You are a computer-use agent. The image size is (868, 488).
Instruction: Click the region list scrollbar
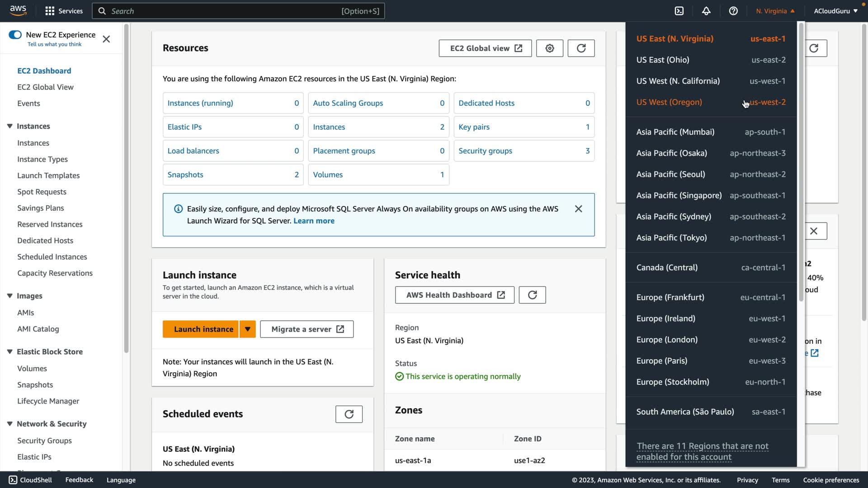point(801,163)
